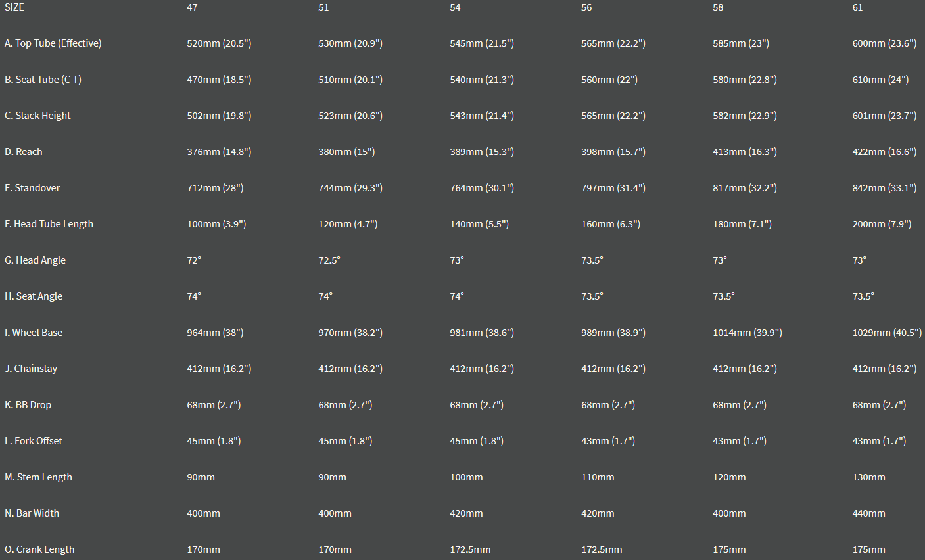Click the BB Drop row label
This screenshot has height=560, width=925.
28,405
